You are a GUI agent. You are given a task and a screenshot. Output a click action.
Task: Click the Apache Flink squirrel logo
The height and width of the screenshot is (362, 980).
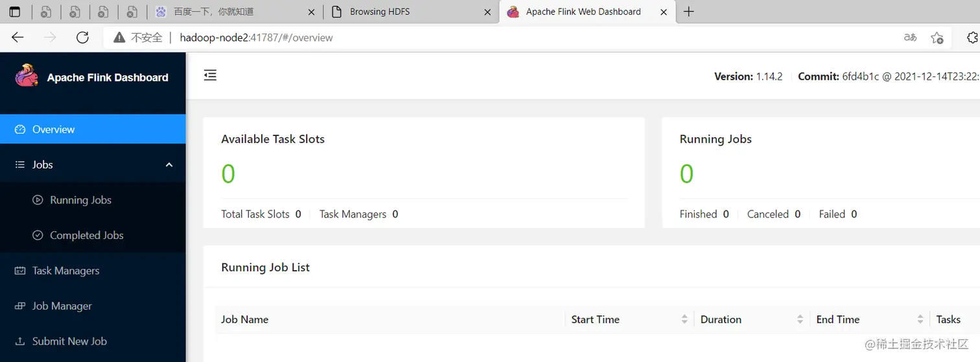27,76
